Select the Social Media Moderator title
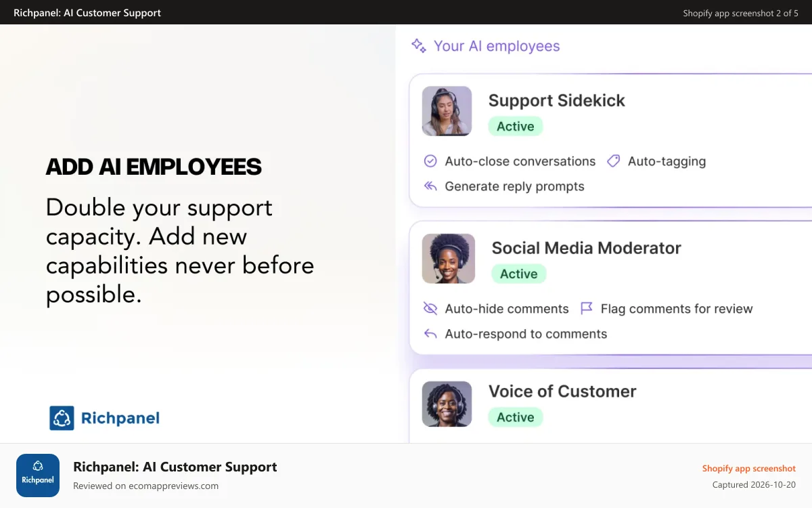Image resolution: width=812 pixels, height=508 pixels. [x=586, y=248]
